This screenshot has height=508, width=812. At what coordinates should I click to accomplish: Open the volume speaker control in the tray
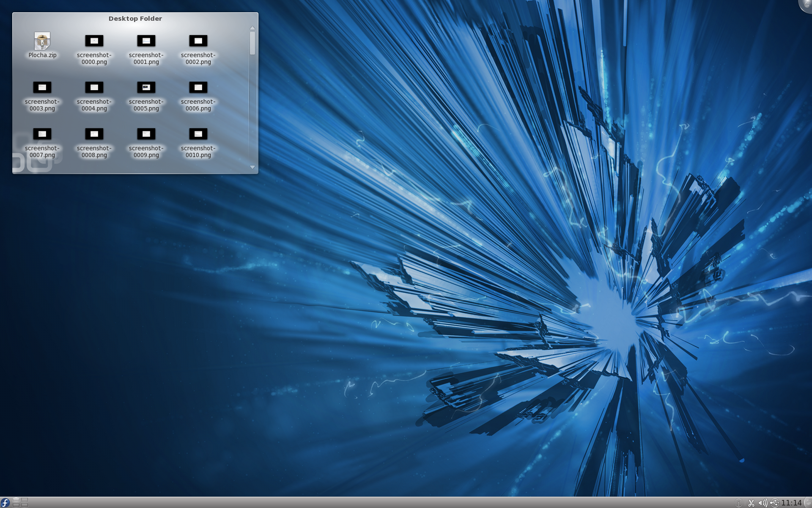(763, 503)
